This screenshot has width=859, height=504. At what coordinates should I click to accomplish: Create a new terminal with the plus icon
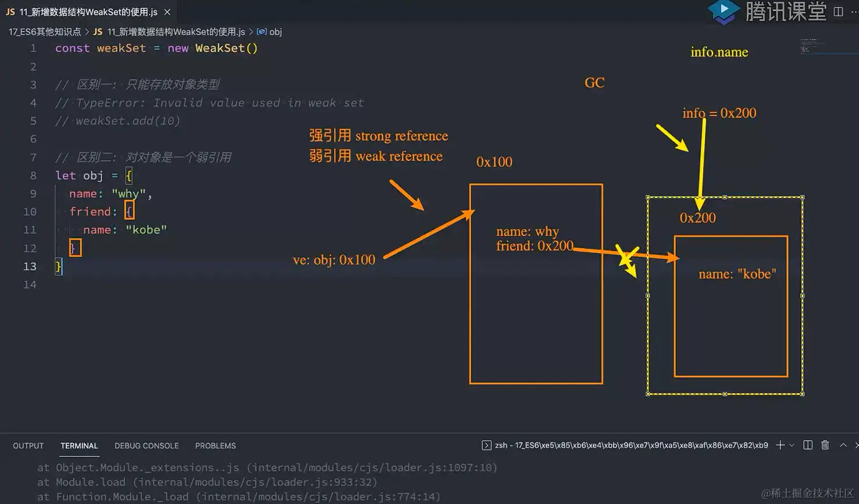(780, 445)
